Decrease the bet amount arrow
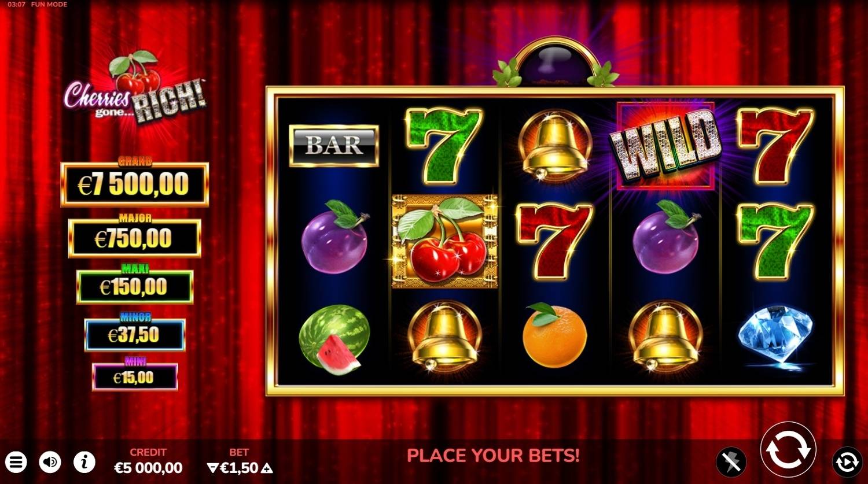The image size is (868, 484). pos(212,468)
